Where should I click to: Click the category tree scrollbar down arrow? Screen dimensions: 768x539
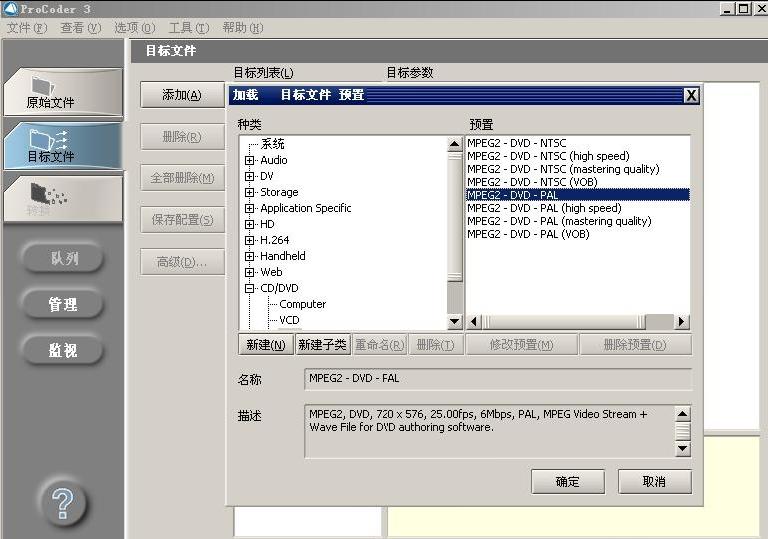[455, 322]
